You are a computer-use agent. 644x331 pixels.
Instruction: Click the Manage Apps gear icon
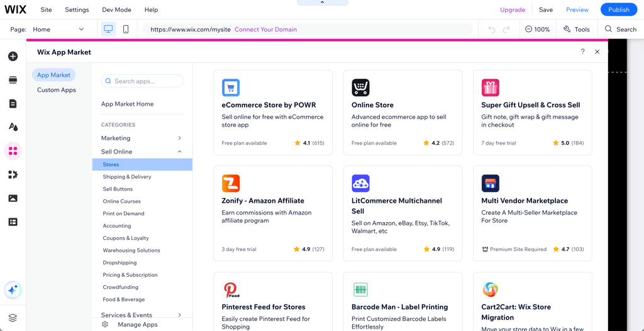click(105, 325)
